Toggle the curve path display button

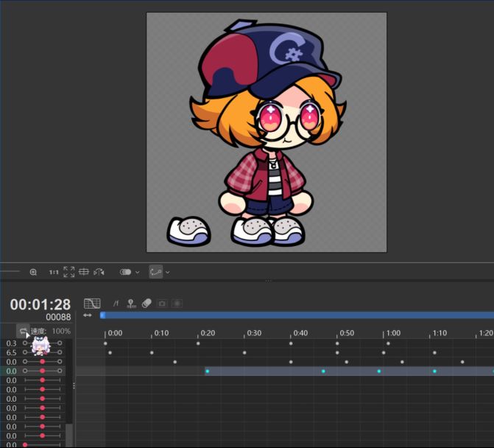[x=155, y=272]
